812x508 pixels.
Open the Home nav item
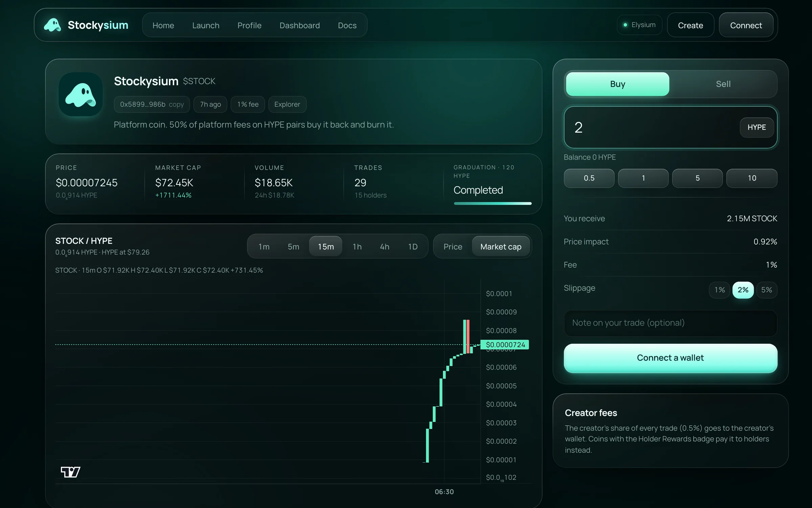163,25
